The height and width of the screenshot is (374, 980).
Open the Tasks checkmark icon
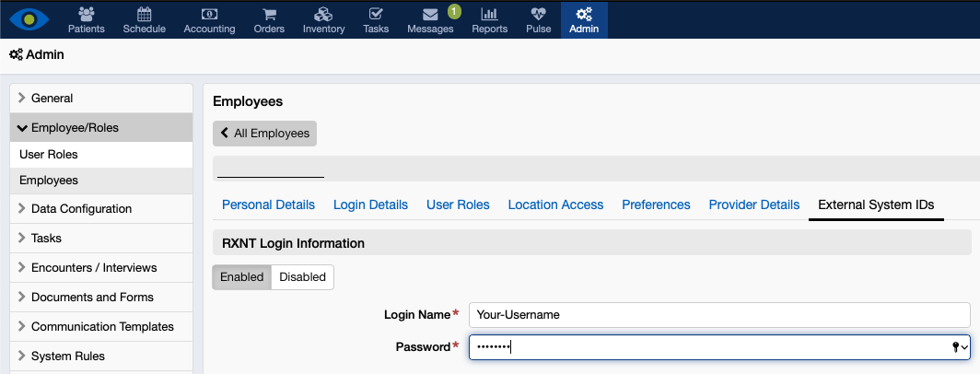click(376, 14)
